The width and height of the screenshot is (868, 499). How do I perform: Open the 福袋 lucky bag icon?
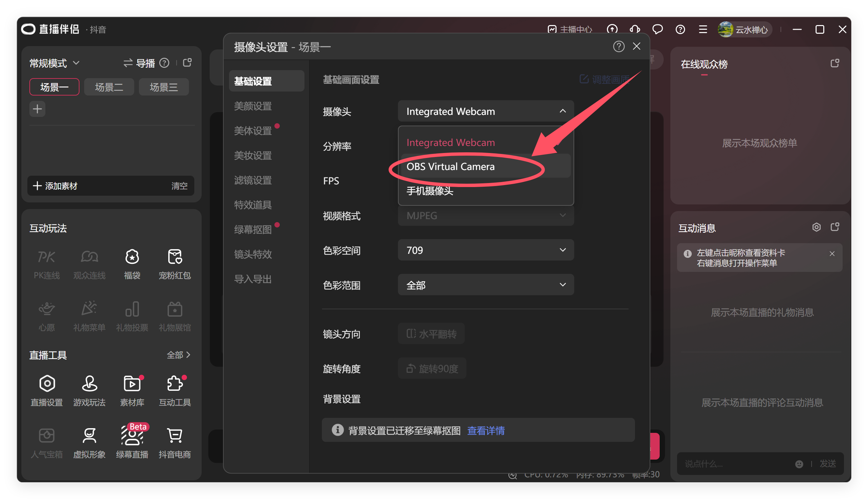[x=132, y=264]
